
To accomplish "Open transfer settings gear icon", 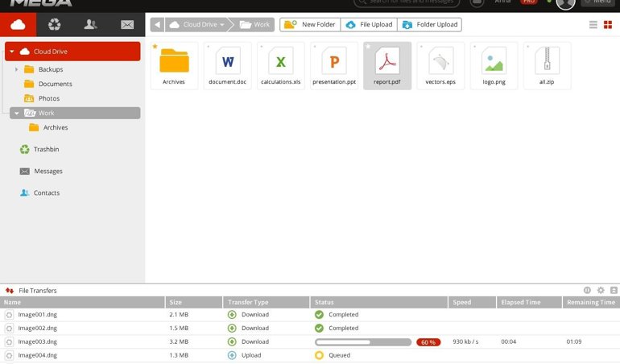I will tap(601, 291).
